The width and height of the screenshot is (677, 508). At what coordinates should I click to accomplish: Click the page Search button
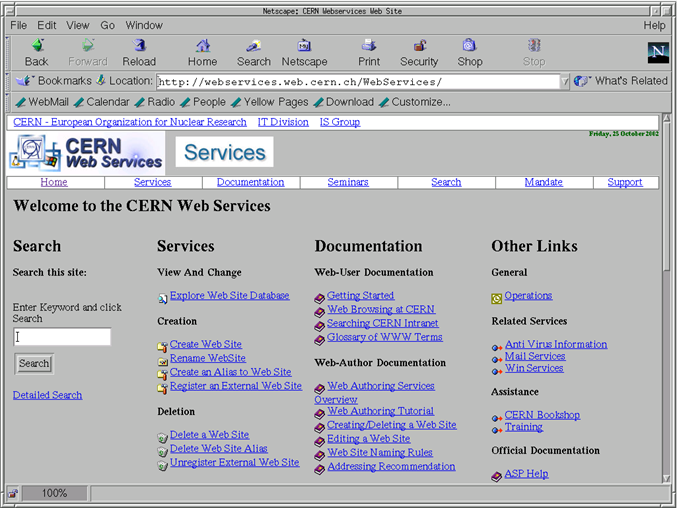(x=34, y=363)
